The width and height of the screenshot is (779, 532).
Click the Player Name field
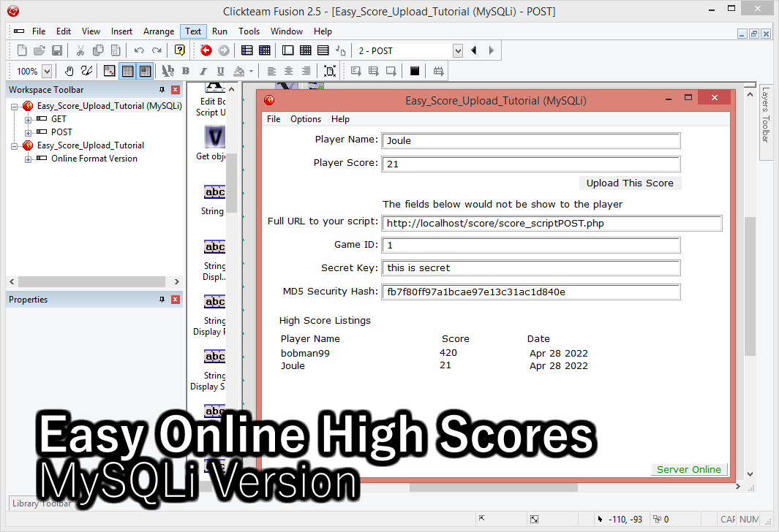click(x=530, y=140)
